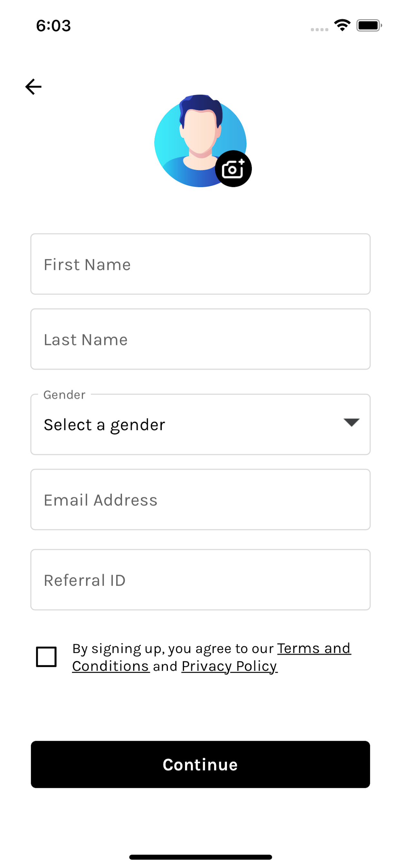The height and width of the screenshot is (868, 401).
Task: Focus the Referral ID field
Action: click(x=200, y=580)
